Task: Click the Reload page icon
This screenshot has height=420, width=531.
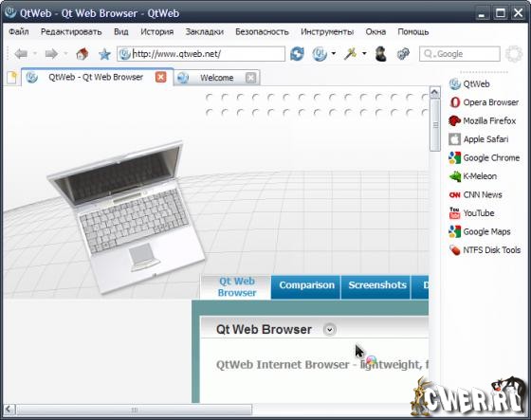Action: [x=297, y=54]
